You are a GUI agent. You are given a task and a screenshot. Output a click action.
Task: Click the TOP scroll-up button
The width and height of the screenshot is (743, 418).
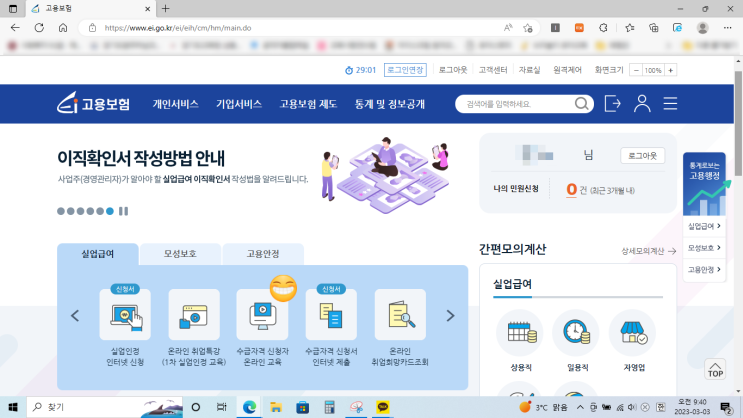tap(715, 369)
